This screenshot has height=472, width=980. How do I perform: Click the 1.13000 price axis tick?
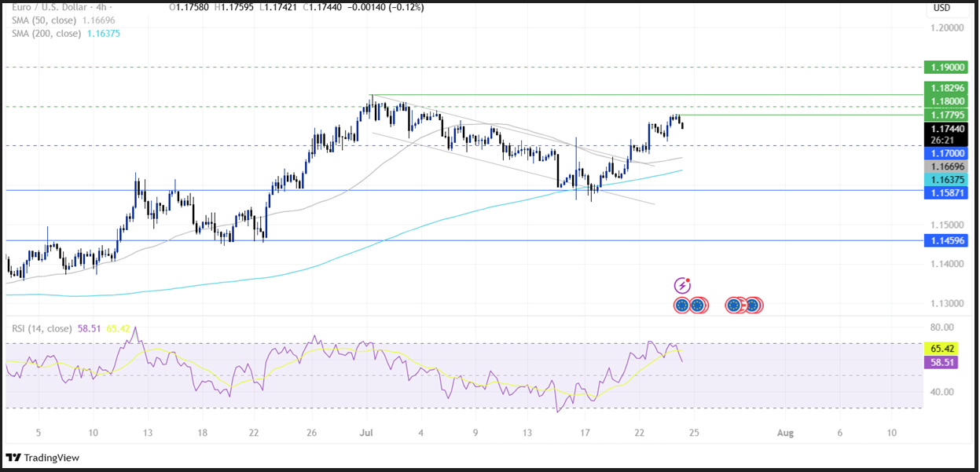click(x=946, y=303)
